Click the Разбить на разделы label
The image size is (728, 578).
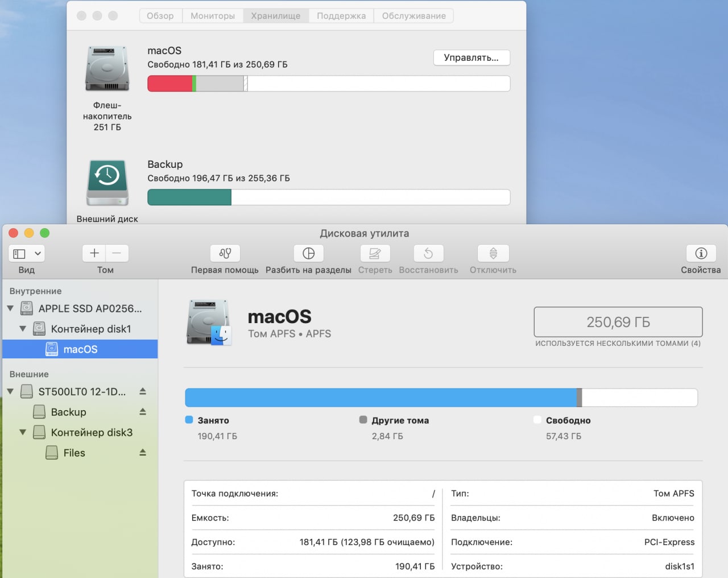[x=308, y=270]
